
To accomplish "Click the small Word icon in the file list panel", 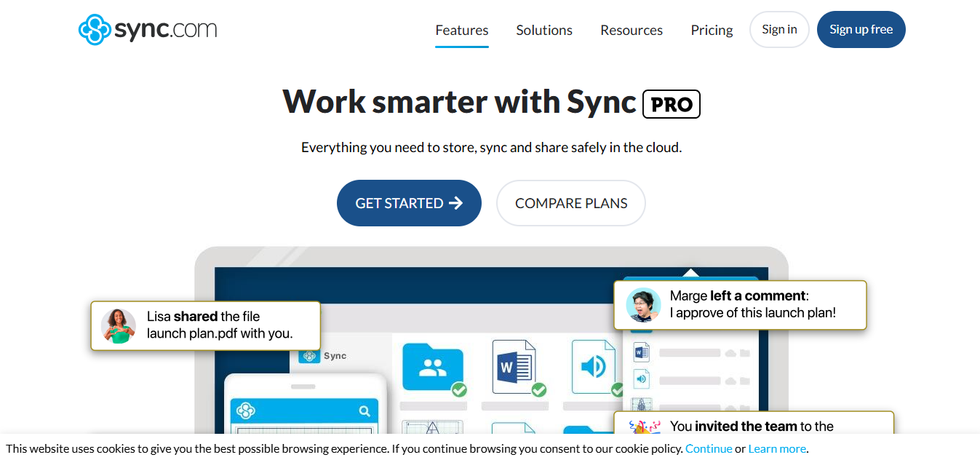I will [x=641, y=353].
